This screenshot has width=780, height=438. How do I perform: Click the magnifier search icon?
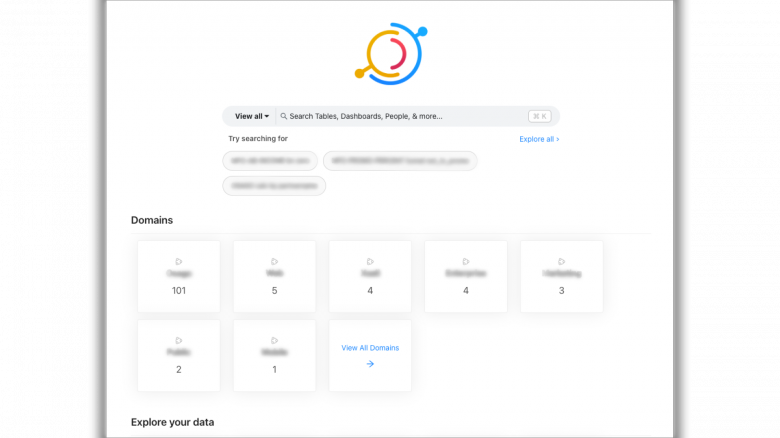click(284, 116)
